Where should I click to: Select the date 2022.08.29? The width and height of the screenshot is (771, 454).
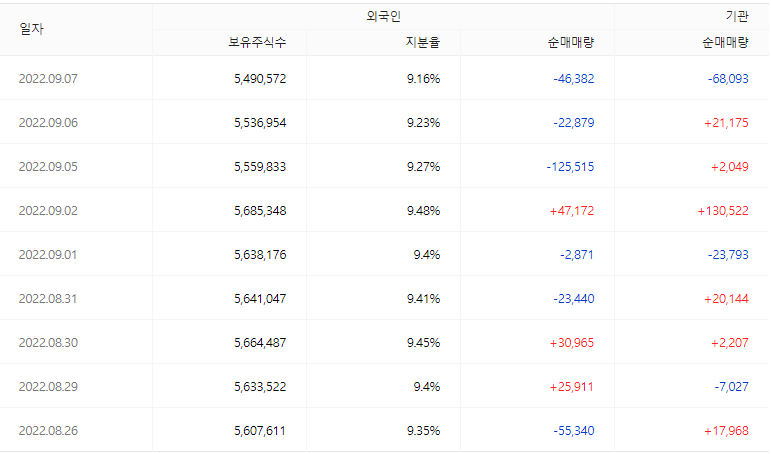point(48,387)
